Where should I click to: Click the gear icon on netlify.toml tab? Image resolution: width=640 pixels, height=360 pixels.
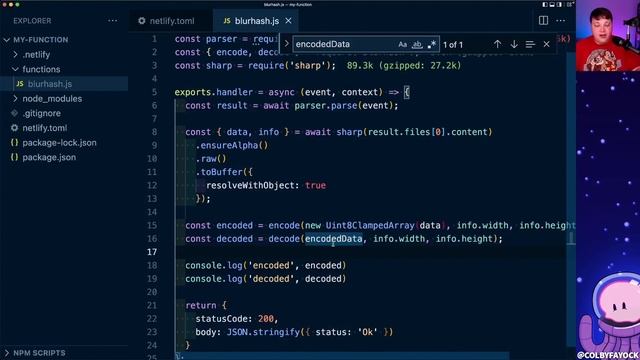142,21
